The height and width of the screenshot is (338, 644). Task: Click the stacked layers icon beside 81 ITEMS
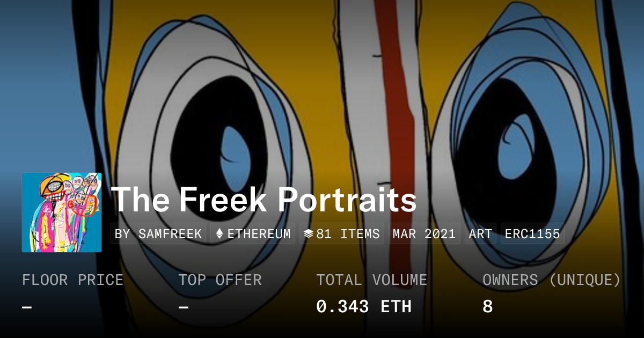pos(308,234)
